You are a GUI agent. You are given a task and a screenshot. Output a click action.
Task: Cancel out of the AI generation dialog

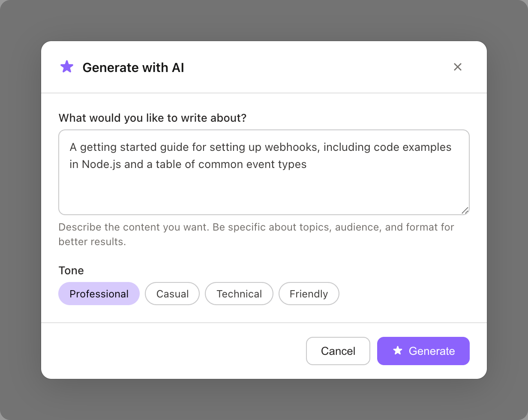click(338, 351)
